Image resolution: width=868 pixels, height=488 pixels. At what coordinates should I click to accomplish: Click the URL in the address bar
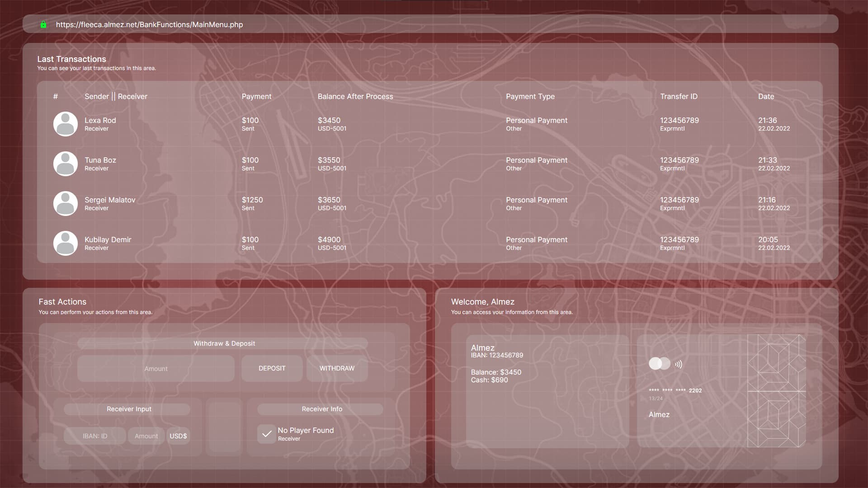point(149,24)
